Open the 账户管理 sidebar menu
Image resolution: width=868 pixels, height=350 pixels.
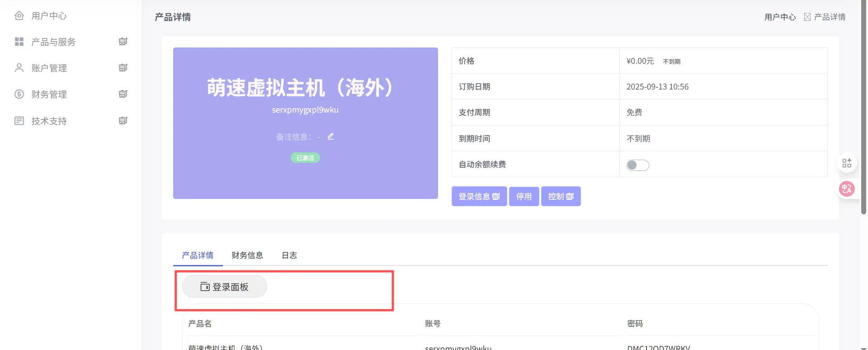tap(49, 68)
